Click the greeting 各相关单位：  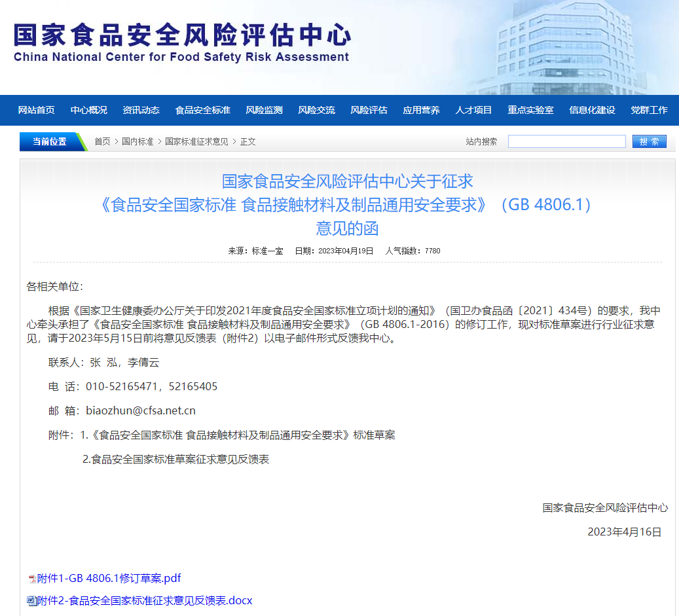[x=54, y=287]
